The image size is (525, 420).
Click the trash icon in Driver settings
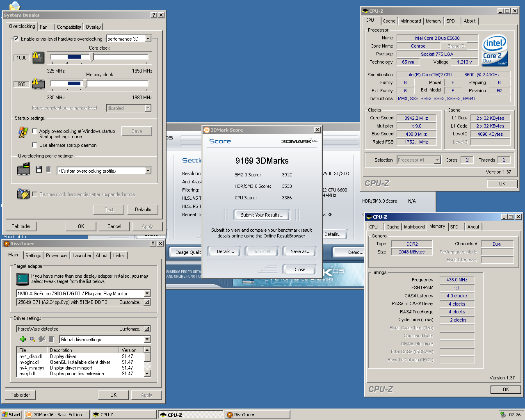coord(51,339)
